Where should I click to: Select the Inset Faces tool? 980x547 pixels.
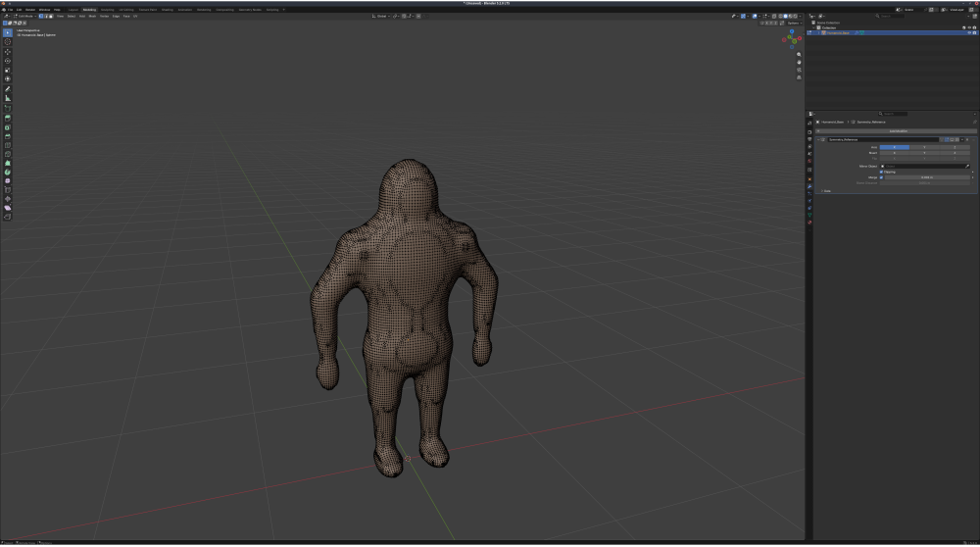[x=8, y=127]
